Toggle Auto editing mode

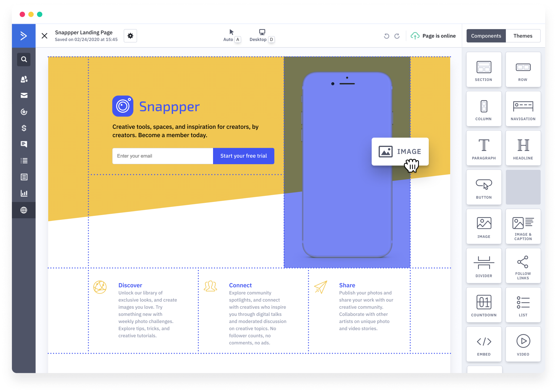pos(231,36)
